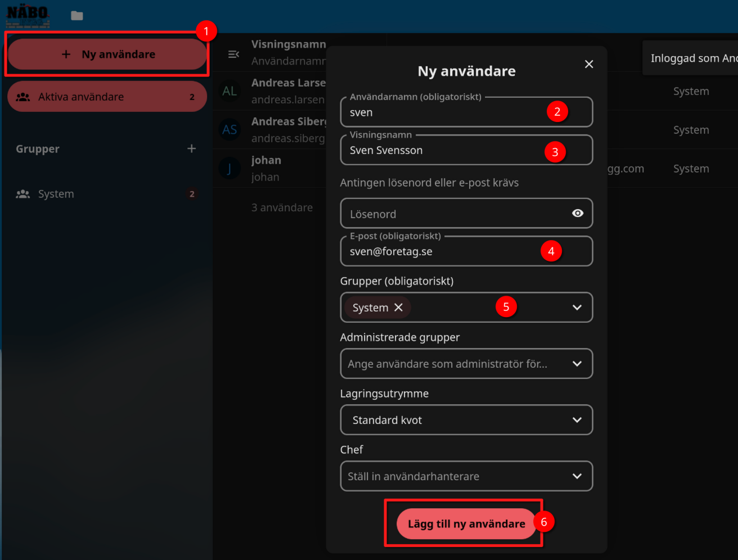Expand the Grupper dropdown chevron
This screenshot has height=560, width=738.
click(x=577, y=308)
